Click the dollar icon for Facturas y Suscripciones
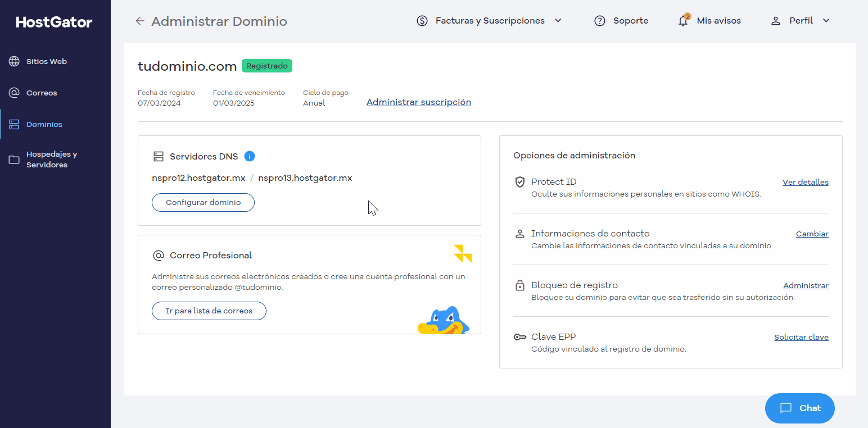Image resolution: width=868 pixels, height=428 pixels. pos(422,21)
